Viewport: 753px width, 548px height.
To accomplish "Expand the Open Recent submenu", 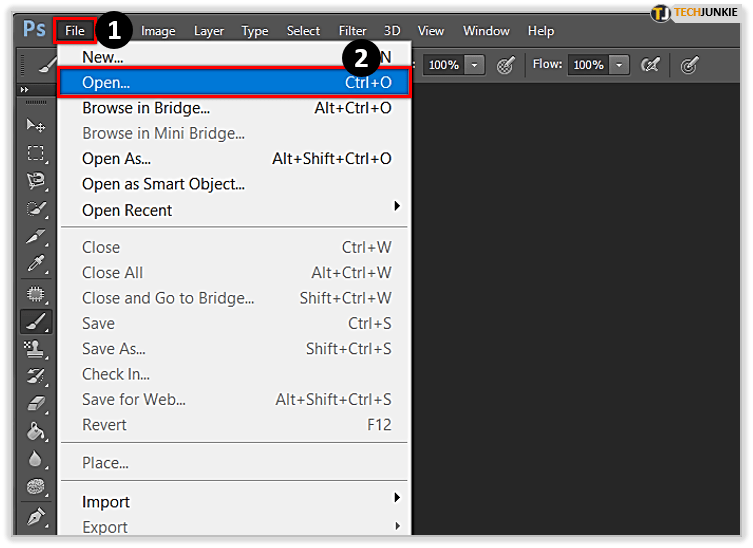I will (x=397, y=207).
